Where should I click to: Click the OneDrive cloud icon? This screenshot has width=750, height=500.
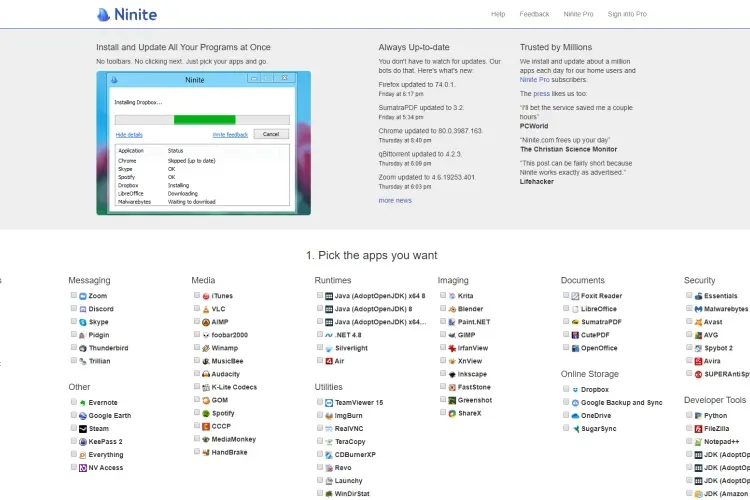pyautogui.click(x=575, y=416)
